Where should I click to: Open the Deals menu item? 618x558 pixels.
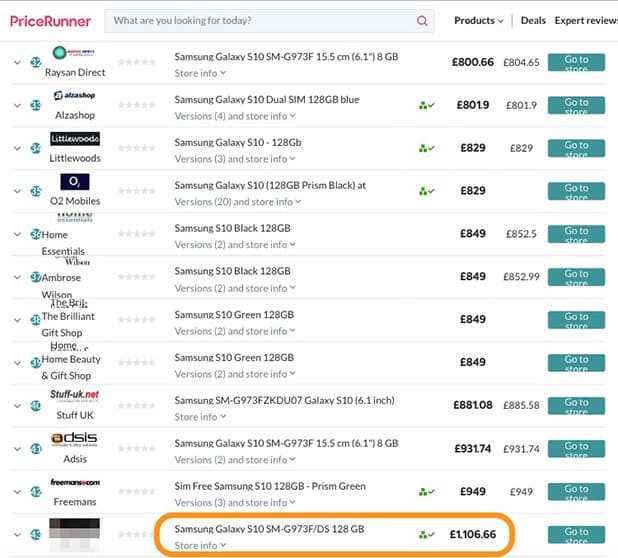(x=533, y=20)
